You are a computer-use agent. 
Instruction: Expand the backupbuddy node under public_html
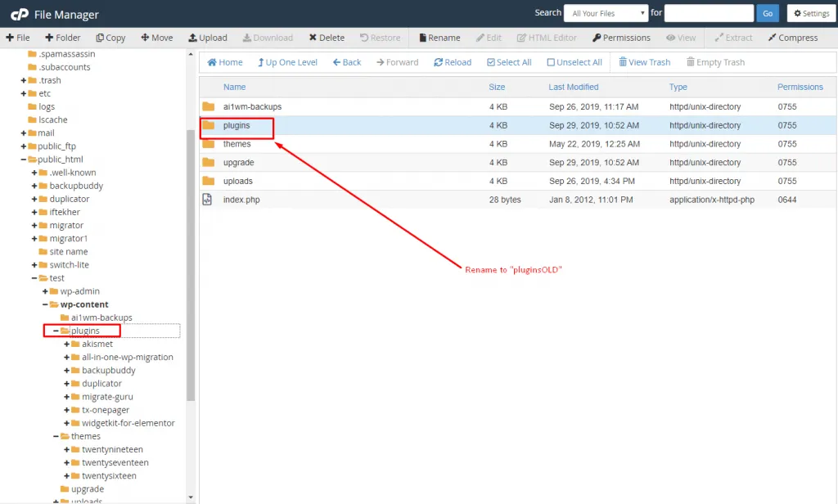click(34, 186)
